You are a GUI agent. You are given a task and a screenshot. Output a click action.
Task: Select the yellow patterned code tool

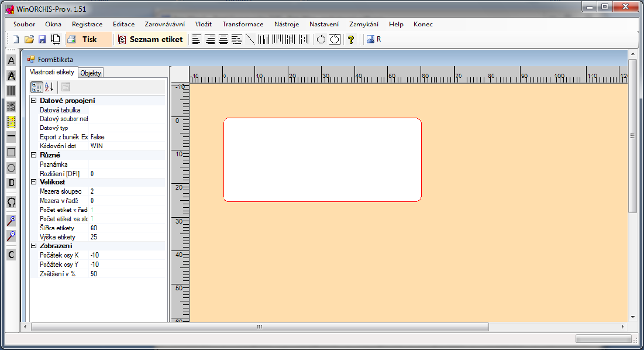[12, 122]
